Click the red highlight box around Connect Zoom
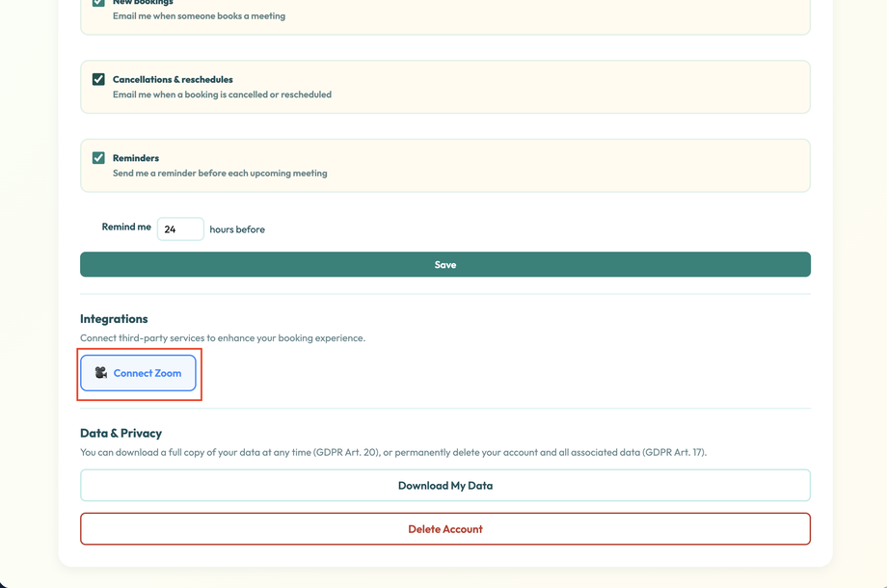 tap(139, 350)
